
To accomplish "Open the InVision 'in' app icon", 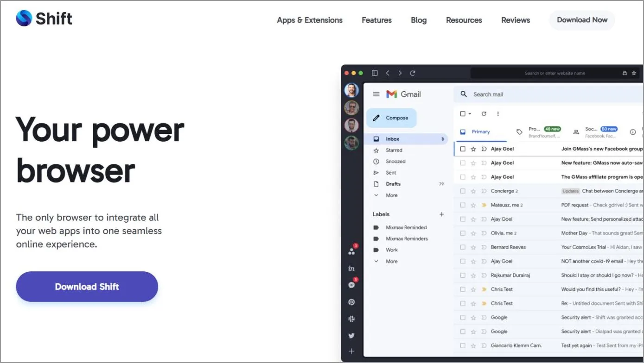I will point(351,269).
